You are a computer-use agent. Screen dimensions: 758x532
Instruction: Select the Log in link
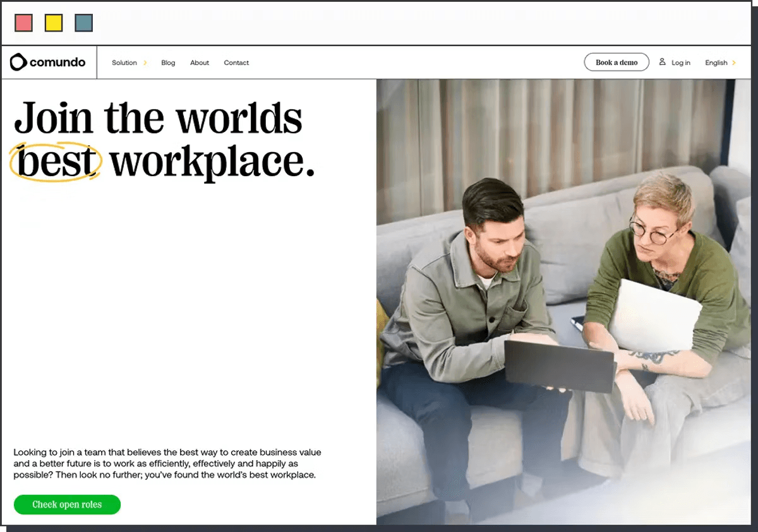tap(680, 62)
